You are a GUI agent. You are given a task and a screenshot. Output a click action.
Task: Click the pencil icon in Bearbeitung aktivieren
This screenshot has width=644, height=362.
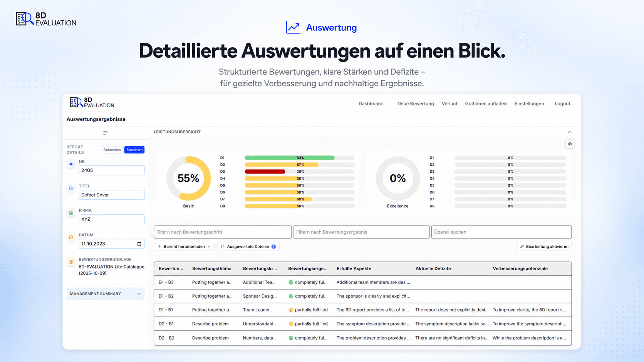click(x=522, y=247)
